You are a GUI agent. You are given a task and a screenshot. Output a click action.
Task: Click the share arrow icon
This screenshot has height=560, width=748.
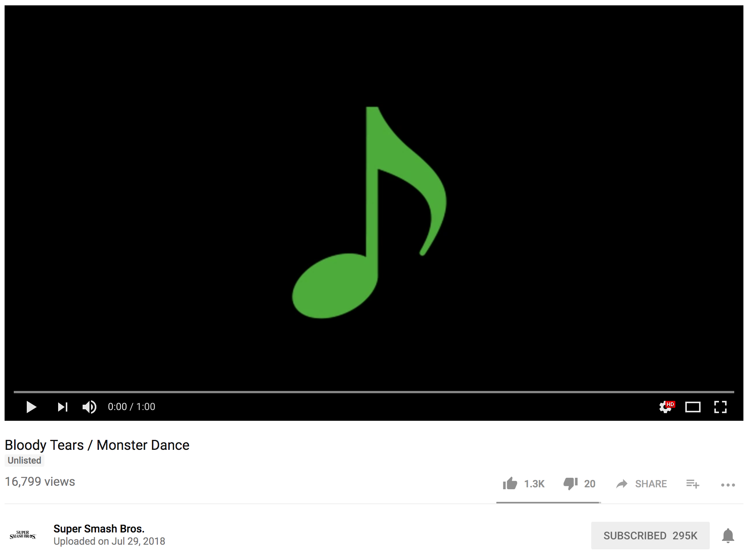622,484
